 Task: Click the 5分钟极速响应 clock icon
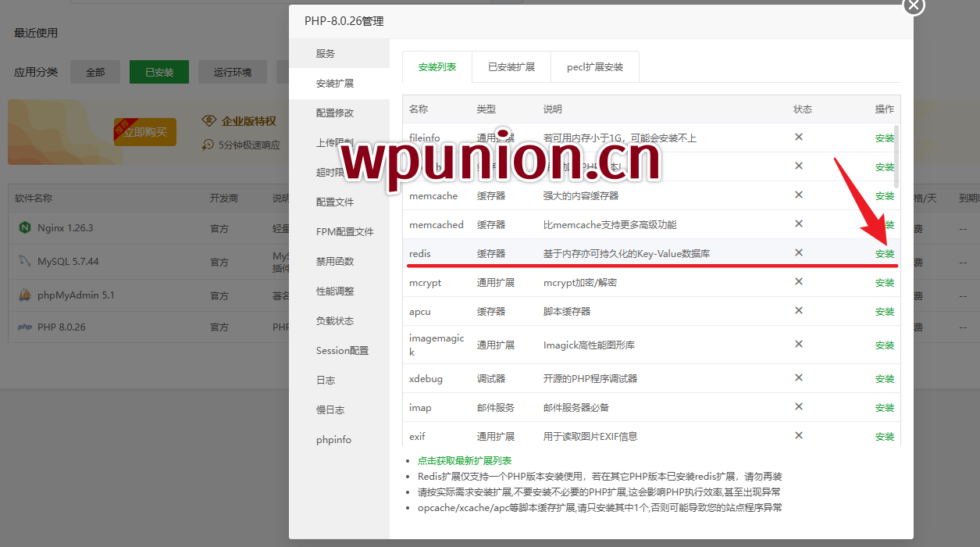(208, 145)
